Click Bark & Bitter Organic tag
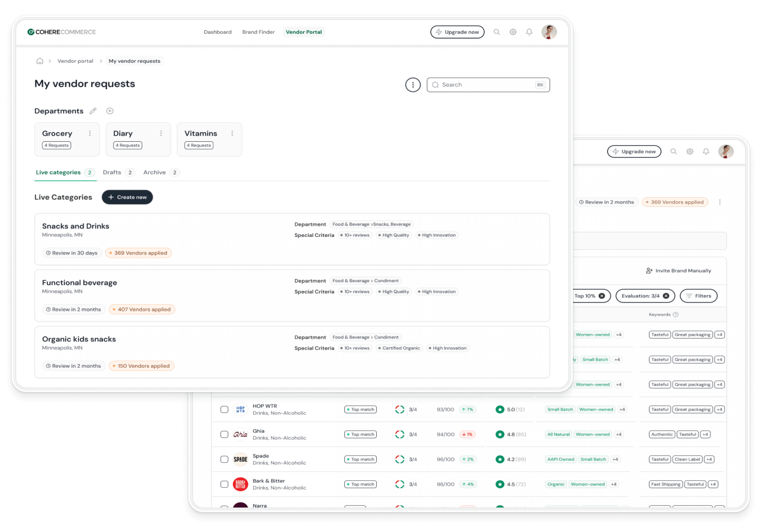 [x=556, y=485]
